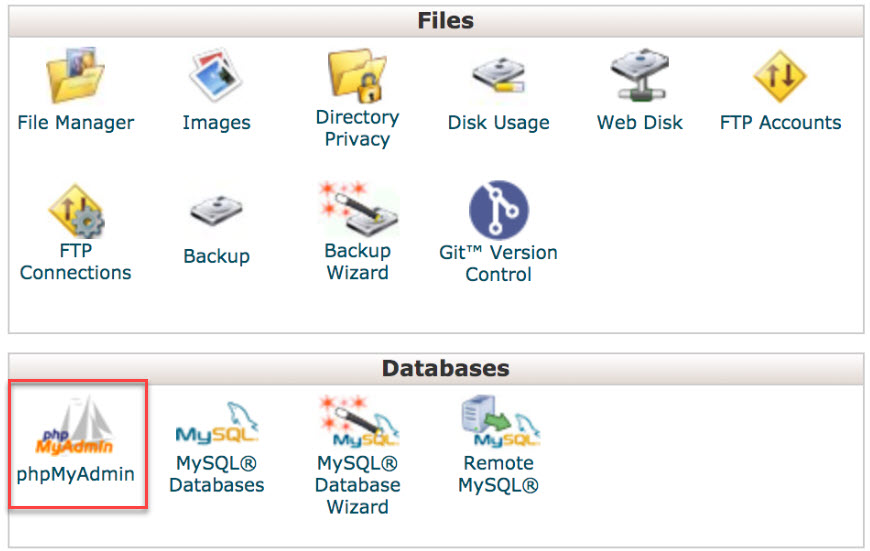This screenshot has width=870, height=551.
Task: Launch the Backup Wizard wand icon
Action: click(358, 209)
